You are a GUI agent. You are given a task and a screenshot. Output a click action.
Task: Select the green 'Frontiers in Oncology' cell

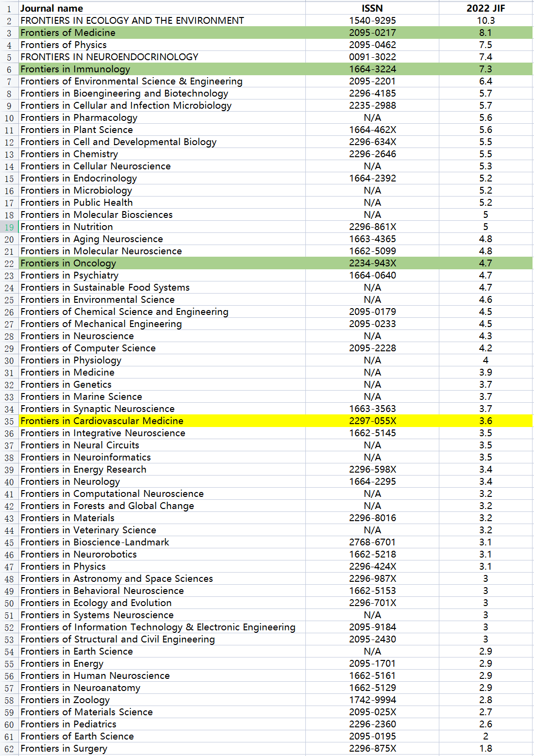162,263
